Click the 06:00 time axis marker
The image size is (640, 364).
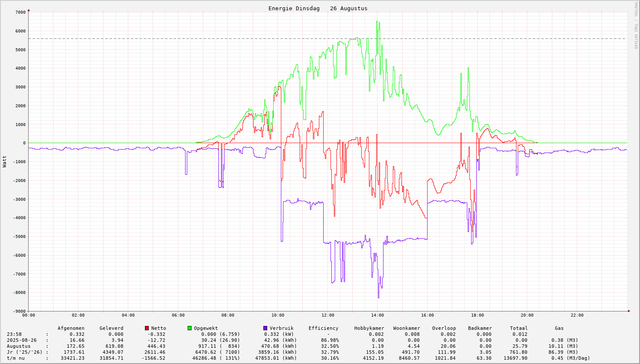pyautogui.click(x=178, y=315)
